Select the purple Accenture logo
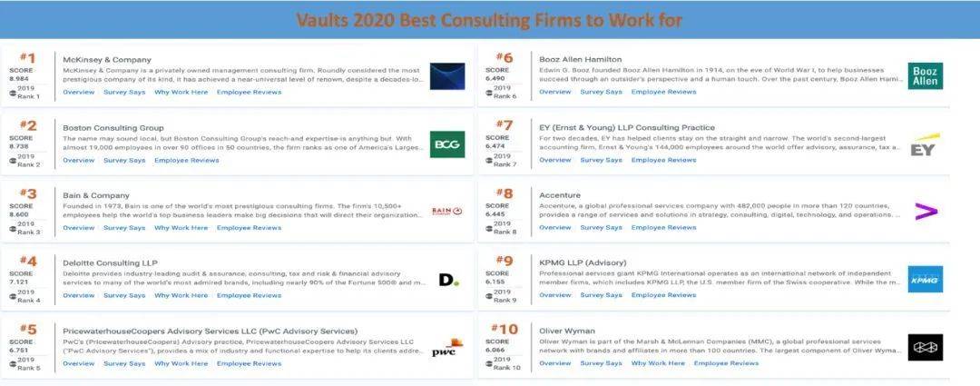 coord(926,213)
